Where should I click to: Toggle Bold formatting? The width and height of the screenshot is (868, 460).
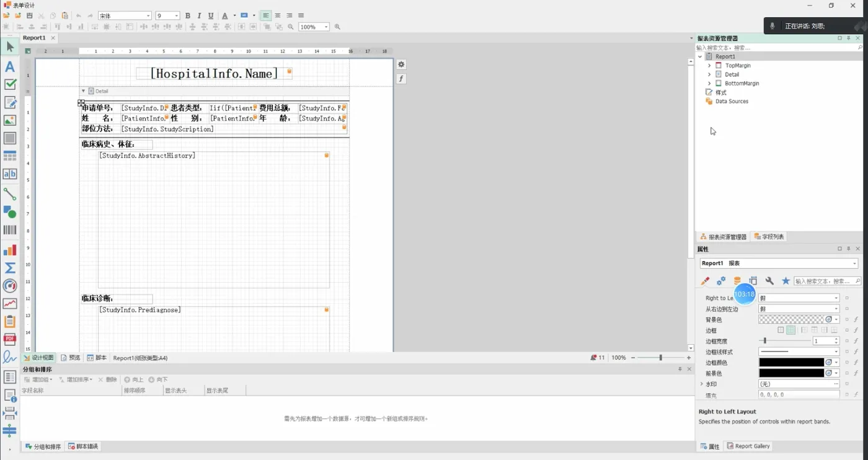click(188, 15)
